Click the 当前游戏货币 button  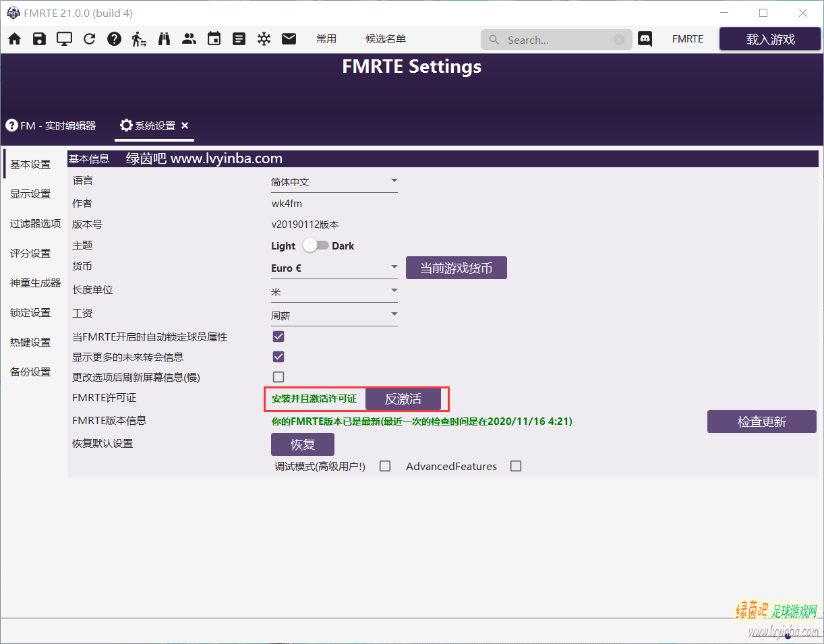click(457, 268)
